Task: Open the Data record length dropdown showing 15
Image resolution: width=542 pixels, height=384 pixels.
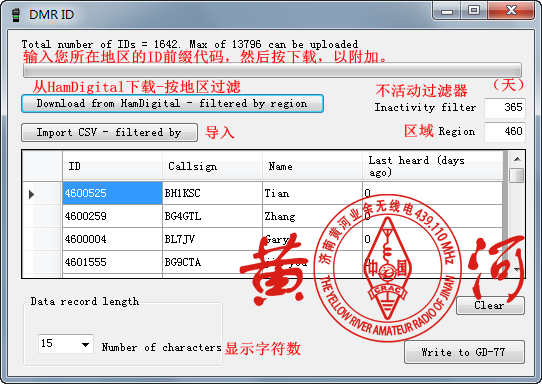Action: [66, 344]
